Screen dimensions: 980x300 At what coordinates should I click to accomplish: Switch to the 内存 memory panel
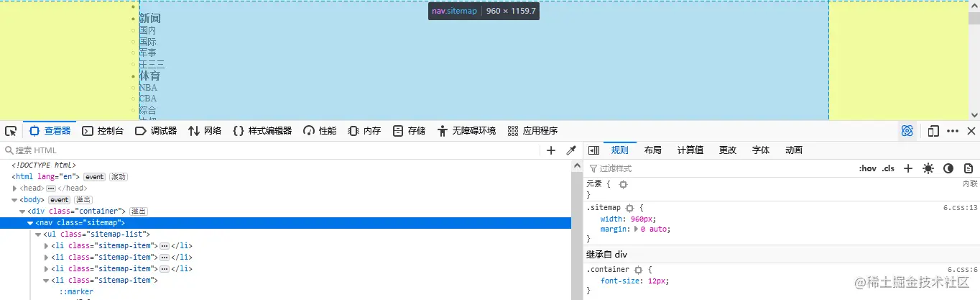(x=364, y=131)
